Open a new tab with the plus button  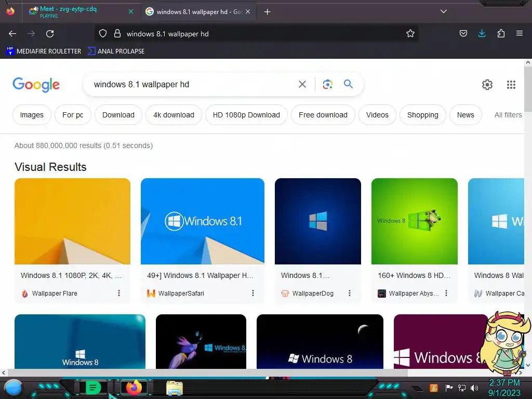click(x=268, y=12)
